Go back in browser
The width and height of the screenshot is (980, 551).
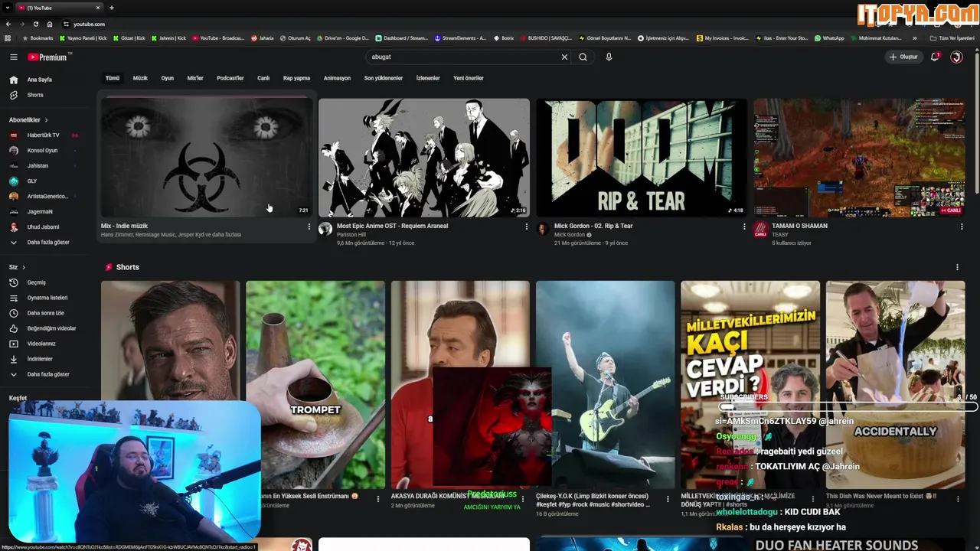coord(8,24)
